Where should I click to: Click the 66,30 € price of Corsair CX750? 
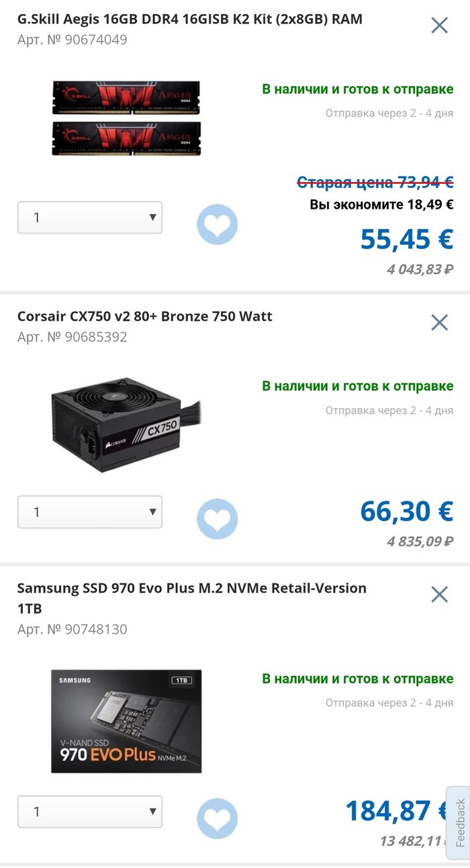click(x=407, y=512)
